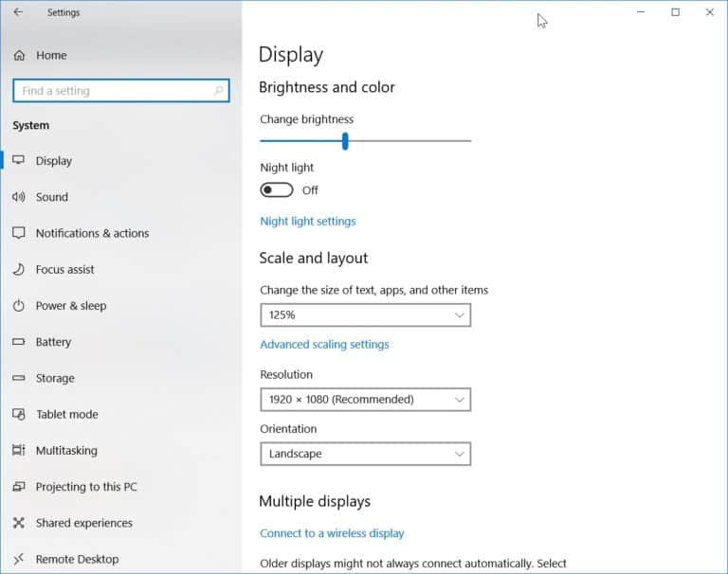Click the Multitasking icon

(x=19, y=450)
